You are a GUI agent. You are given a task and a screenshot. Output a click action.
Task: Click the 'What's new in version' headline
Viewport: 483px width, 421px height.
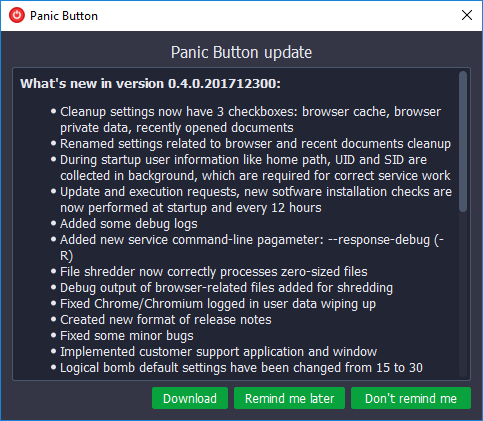150,83
